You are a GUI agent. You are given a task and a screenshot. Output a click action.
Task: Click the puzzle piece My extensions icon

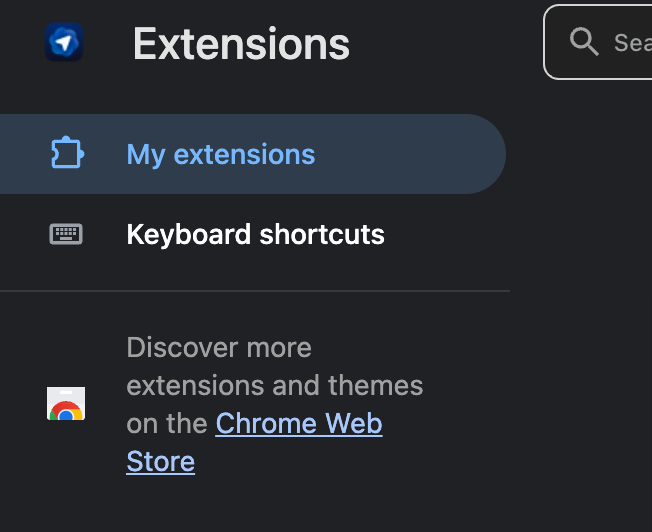pos(66,154)
